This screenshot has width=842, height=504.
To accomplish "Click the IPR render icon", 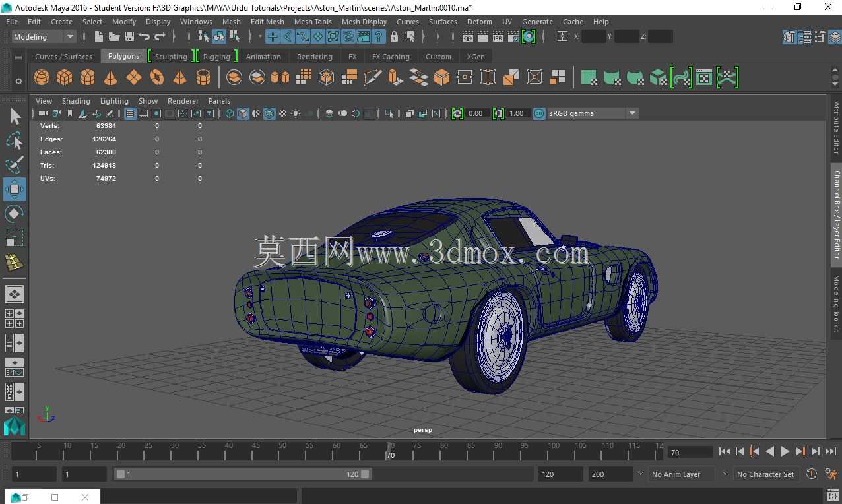I will click(498, 36).
